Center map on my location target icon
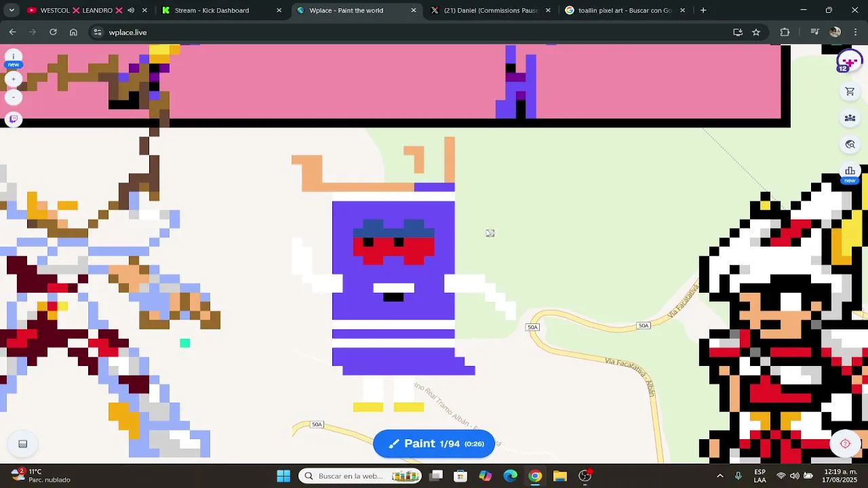This screenshot has height=488, width=868. tap(845, 444)
